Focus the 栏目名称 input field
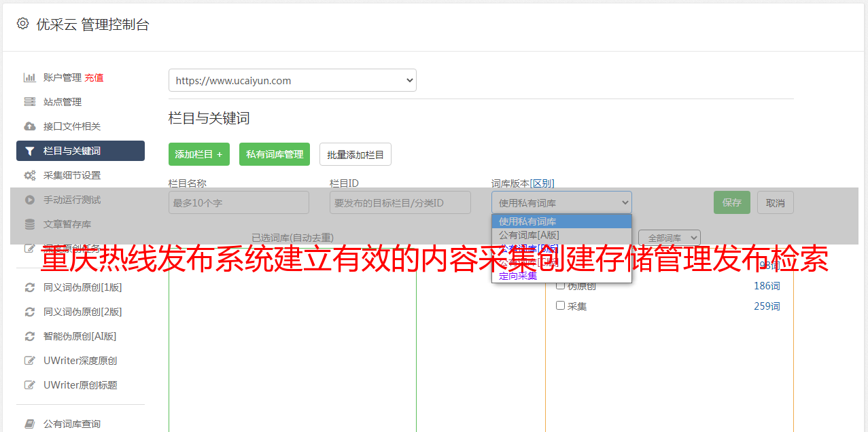Image resolution: width=868 pixels, height=432 pixels. click(x=239, y=202)
